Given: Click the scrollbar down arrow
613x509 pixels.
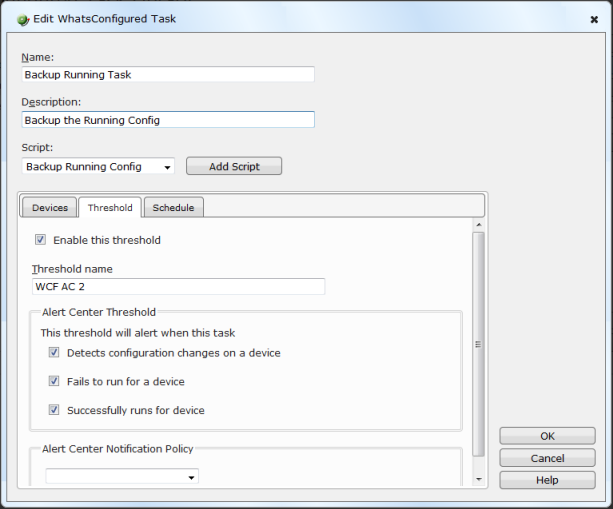Looking at the screenshot, I should click(479, 479).
